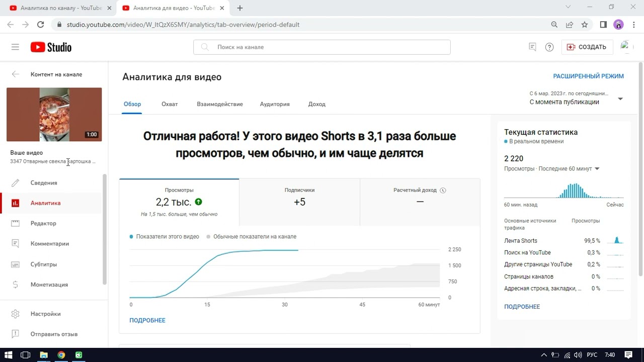Screen dimensions: 644x362
Task: Open Субтитры icon in sidebar
Action: coord(16,264)
